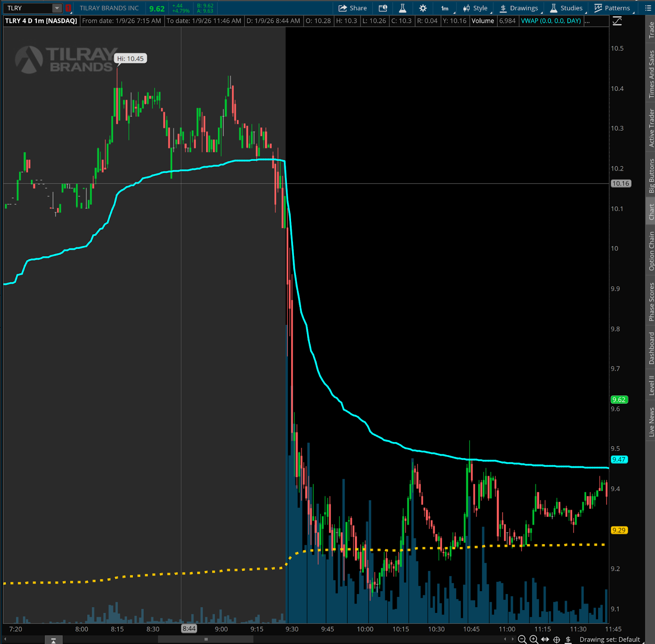Open the 1m timeframe dropdown
The width and height of the screenshot is (655, 644).
tap(445, 8)
